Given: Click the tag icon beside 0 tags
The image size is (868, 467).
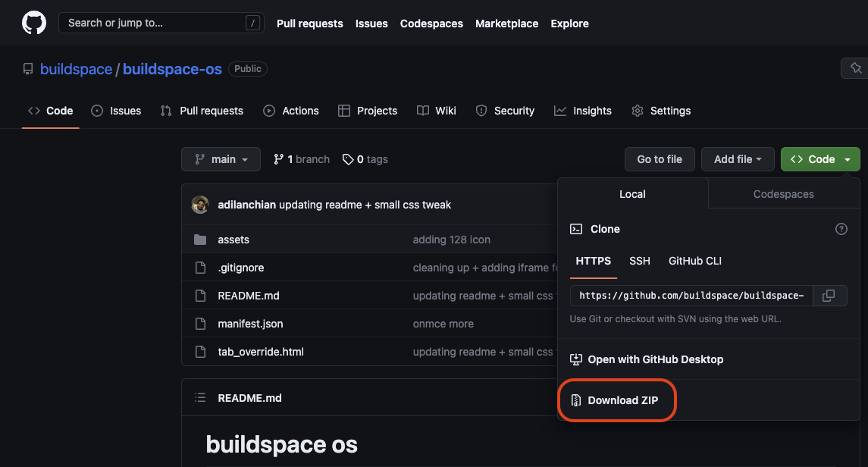Looking at the screenshot, I should point(348,159).
